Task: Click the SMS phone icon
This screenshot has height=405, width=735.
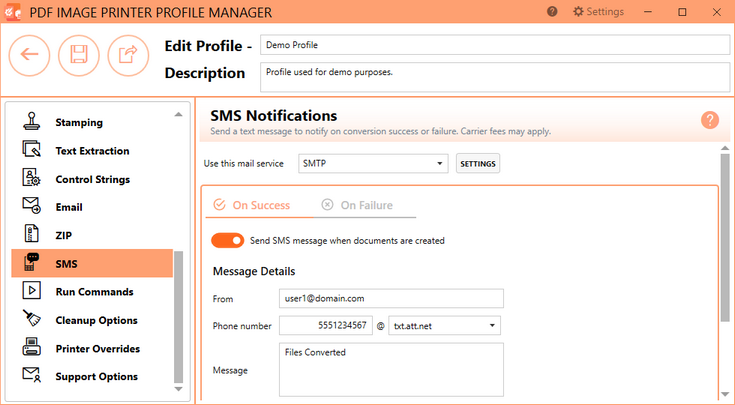Action: pyautogui.click(x=31, y=262)
